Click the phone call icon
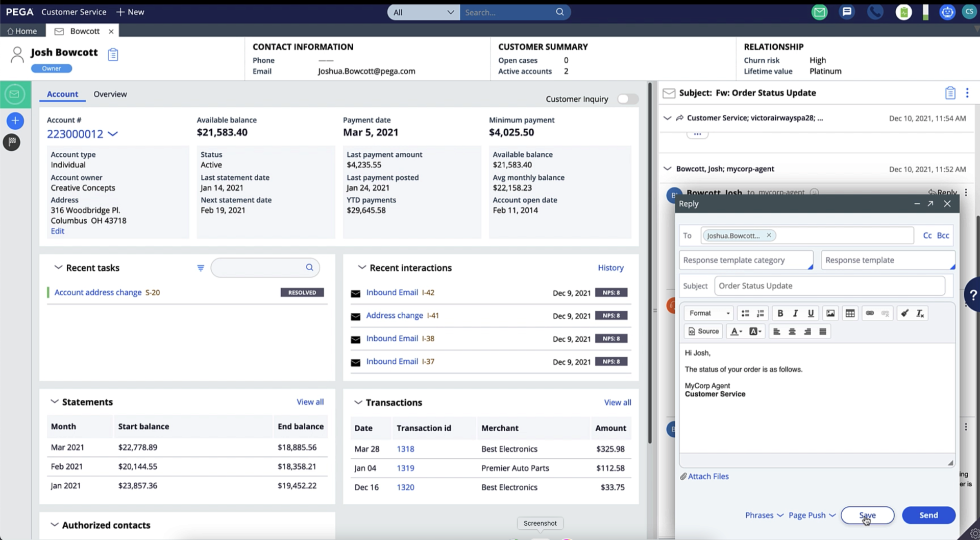The height and width of the screenshot is (540, 980). [x=875, y=12]
